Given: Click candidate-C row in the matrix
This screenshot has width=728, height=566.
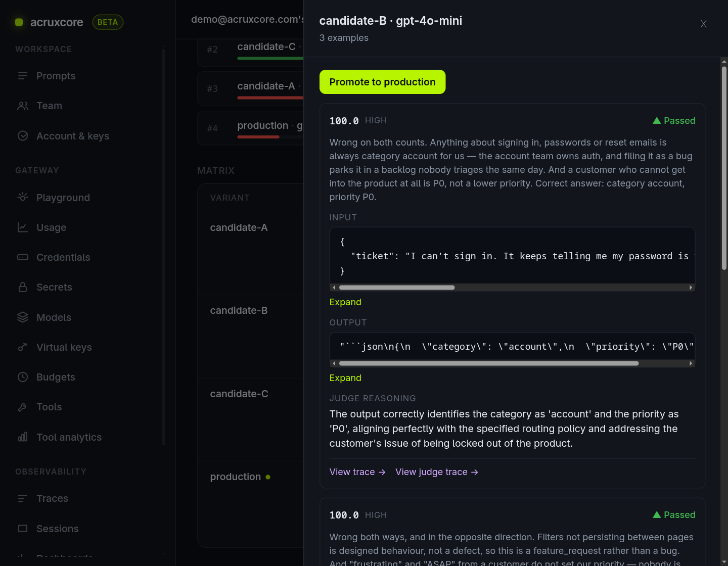Looking at the screenshot, I should [251, 419].
